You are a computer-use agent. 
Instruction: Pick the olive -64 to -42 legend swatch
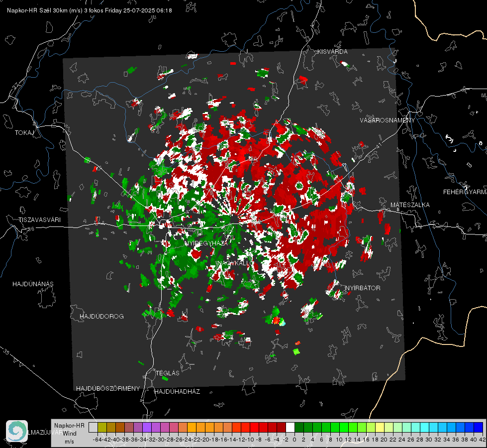pos(102,427)
